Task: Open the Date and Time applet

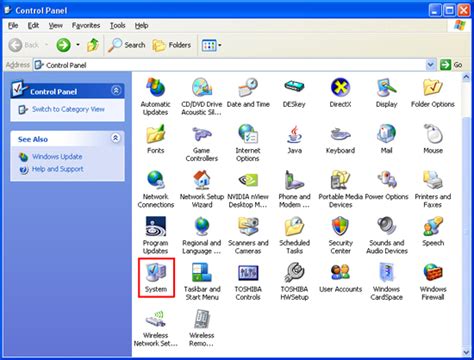Action: click(x=248, y=93)
